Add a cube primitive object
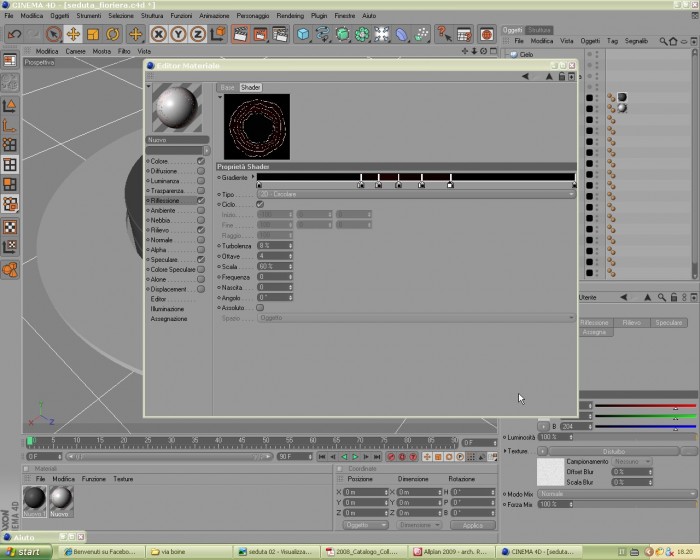Image resolution: width=700 pixels, height=560 pixels. click(x=303, y=34)
